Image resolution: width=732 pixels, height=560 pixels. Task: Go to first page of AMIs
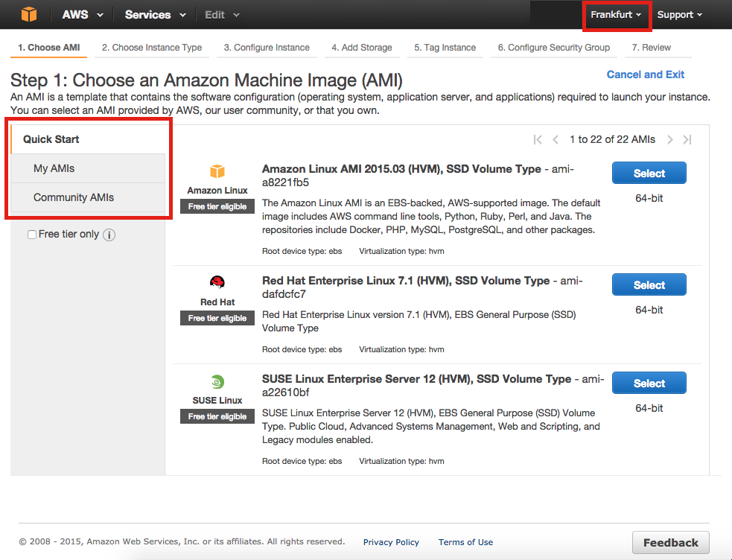[x=538, y=139]
